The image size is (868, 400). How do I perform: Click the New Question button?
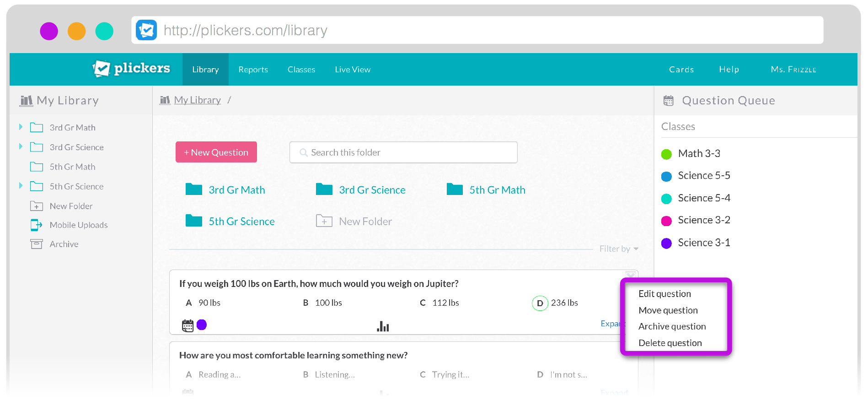click(x=216, y=152)
